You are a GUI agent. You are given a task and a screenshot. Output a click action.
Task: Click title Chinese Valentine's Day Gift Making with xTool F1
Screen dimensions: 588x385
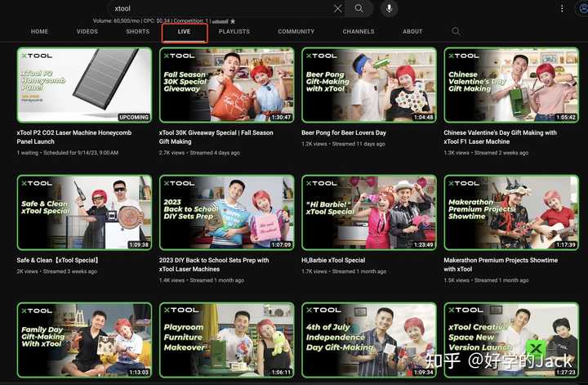(501, 137)
